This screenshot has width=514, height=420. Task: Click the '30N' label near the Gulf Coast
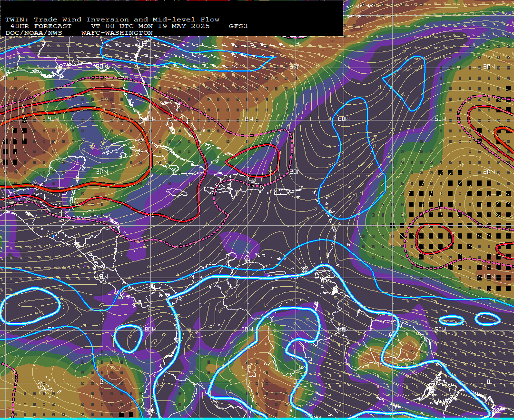[x=102, y=66]
